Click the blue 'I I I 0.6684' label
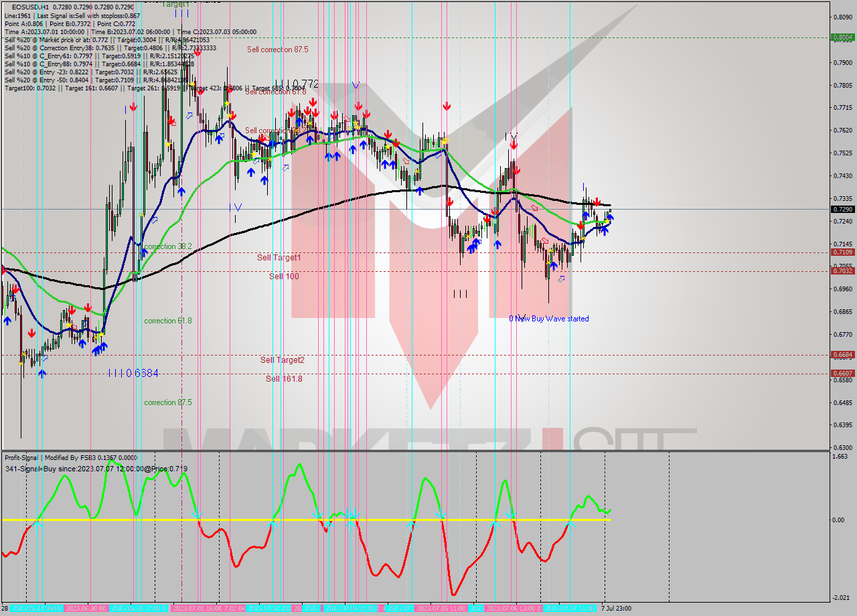Viewport: 857px width, 616px height. (133, 373)
